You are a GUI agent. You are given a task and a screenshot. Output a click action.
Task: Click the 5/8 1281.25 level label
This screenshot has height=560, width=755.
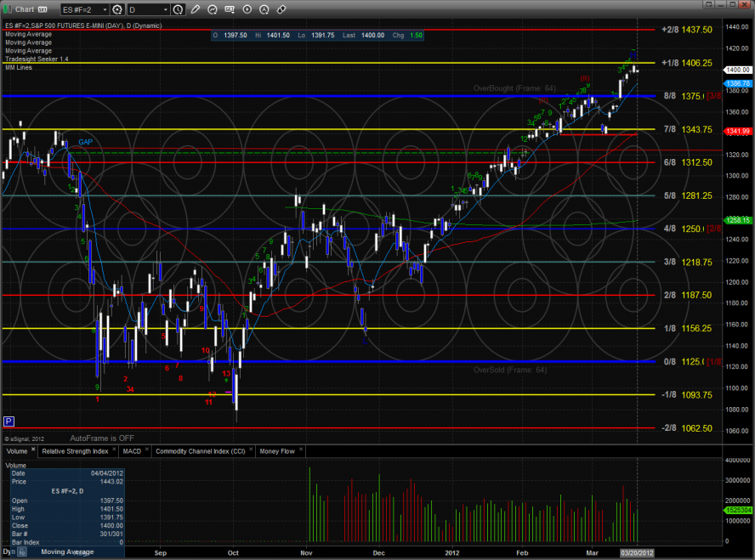tap(688, 195)
